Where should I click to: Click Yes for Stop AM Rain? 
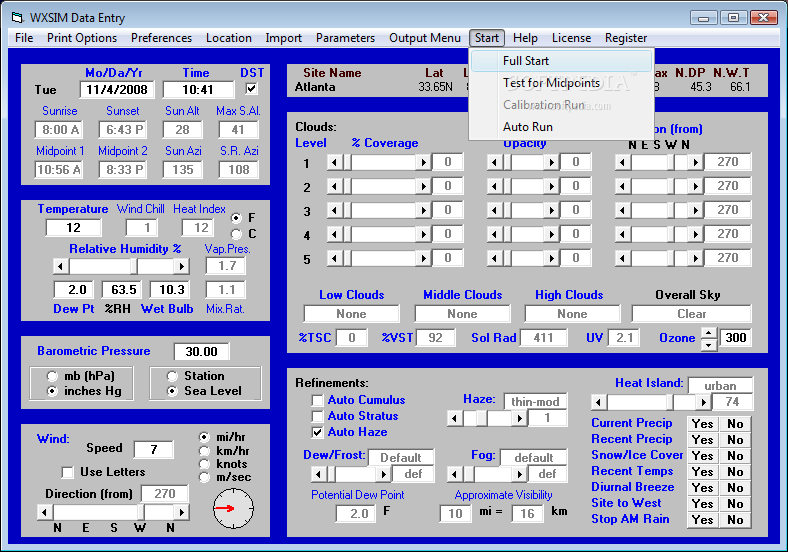(x=703, y=520)
